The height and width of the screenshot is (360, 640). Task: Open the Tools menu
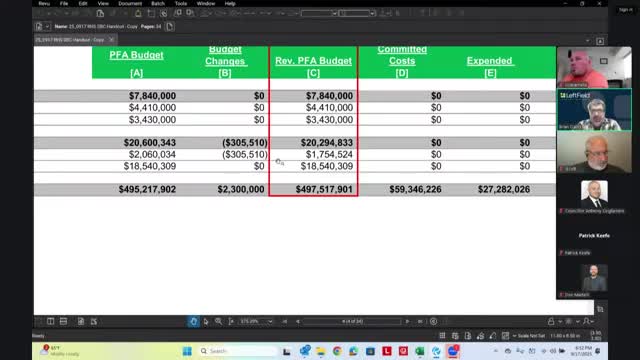[181, 4]
